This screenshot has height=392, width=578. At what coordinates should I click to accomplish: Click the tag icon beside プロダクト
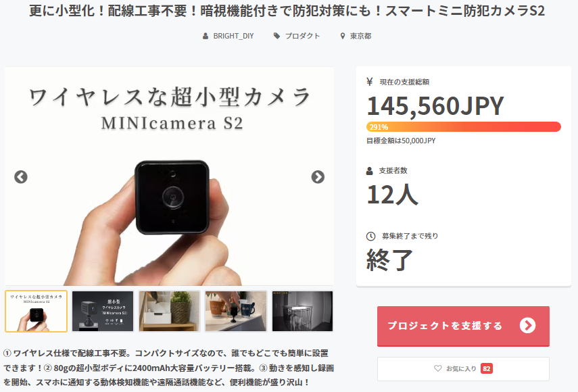pos(276,36)
